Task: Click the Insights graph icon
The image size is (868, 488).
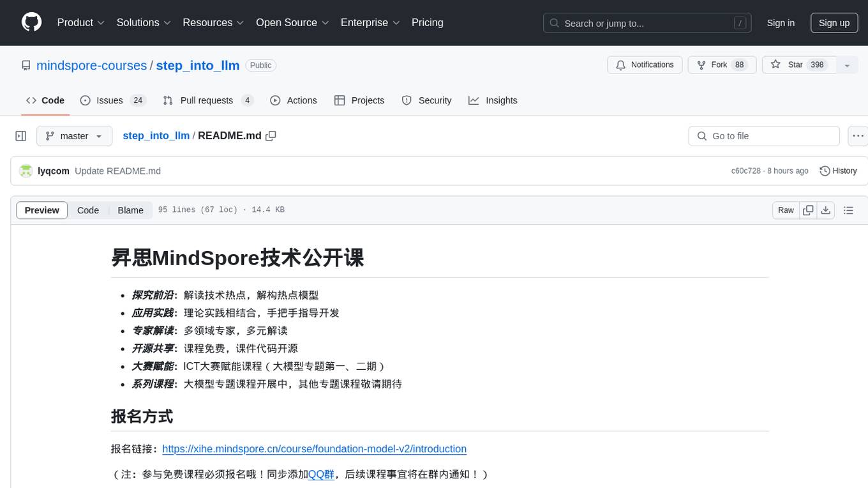Action: coord(474,100)
